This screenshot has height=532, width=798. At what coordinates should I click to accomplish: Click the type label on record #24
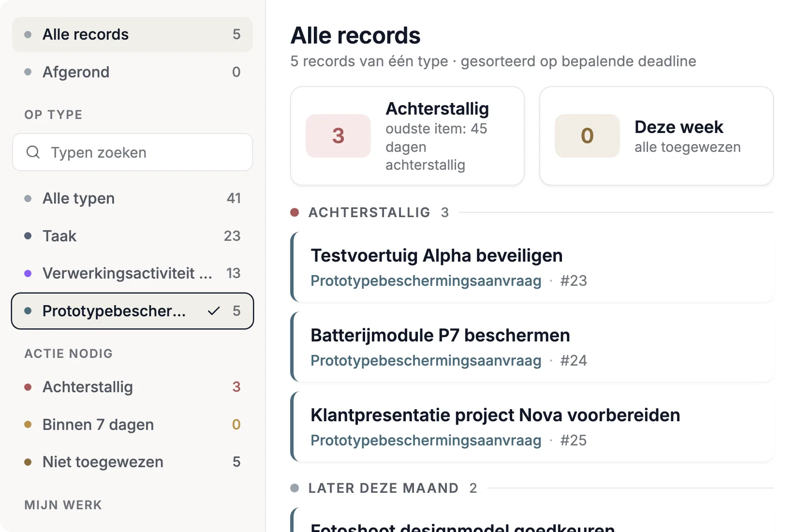426,361
